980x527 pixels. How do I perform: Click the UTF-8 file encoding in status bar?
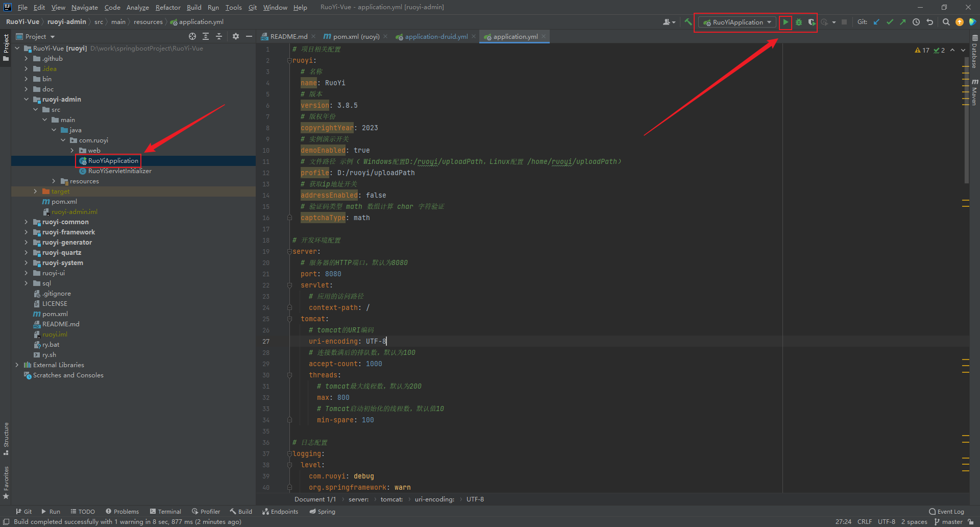pos(887,521)
